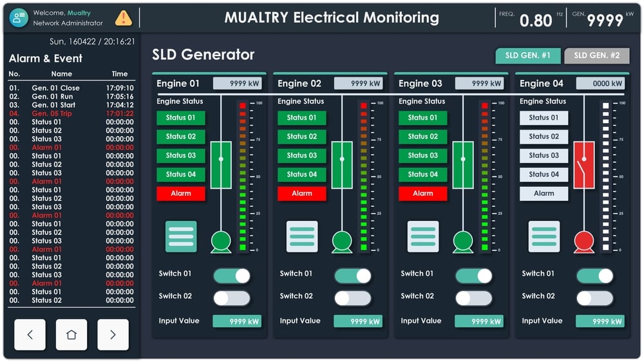Click the red Alarm button on Engine 02

coord(302,193)
